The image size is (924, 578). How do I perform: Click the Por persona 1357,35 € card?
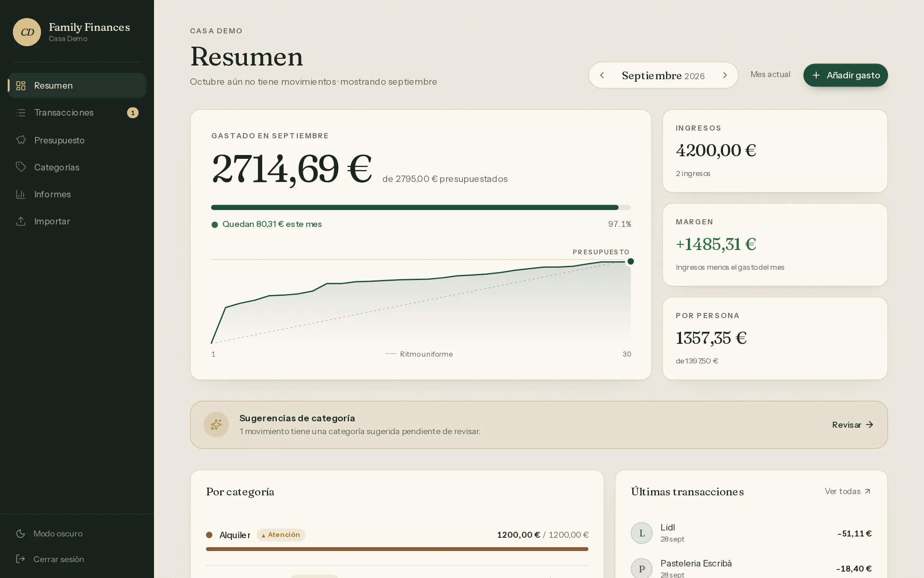[775, 339]
